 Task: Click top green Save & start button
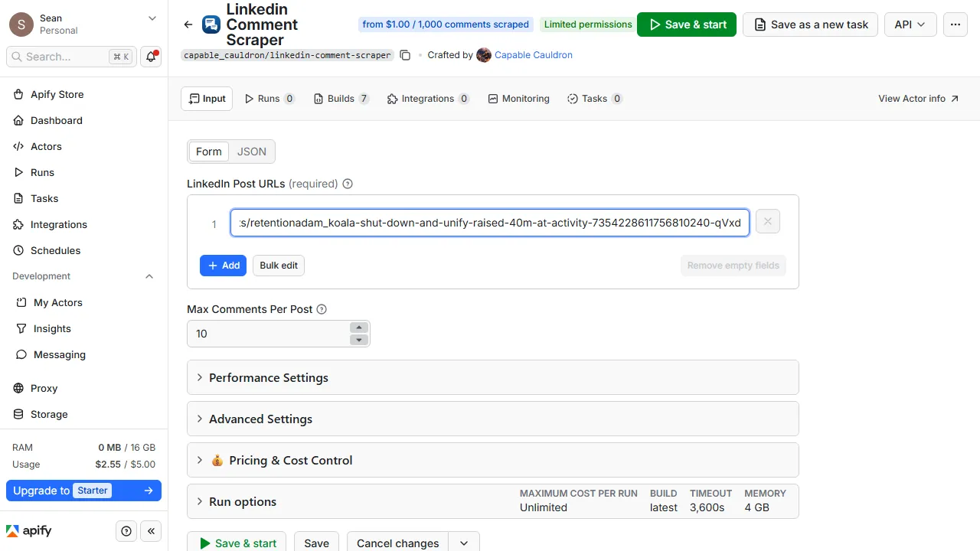pos(687,24)
